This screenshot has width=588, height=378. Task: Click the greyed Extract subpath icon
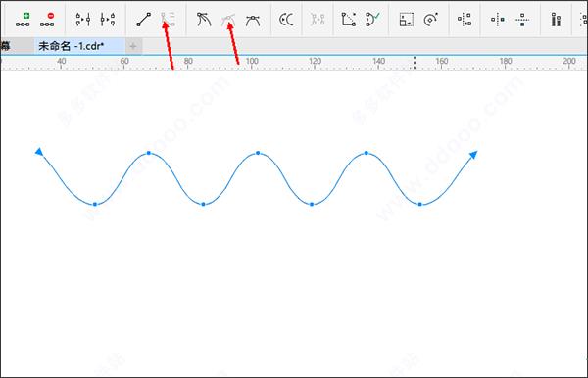click(318, 20)
